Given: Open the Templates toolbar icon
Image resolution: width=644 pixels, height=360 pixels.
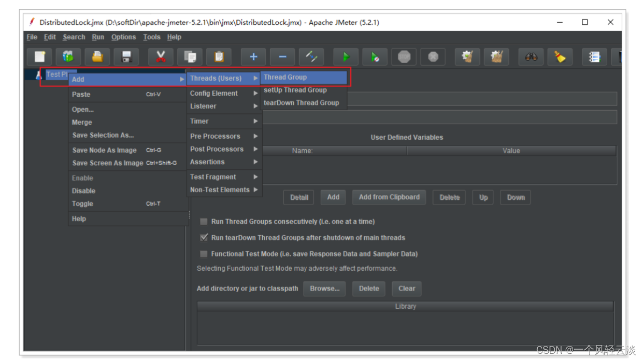Looking at the screenshot, I should (x=68, y=56).
